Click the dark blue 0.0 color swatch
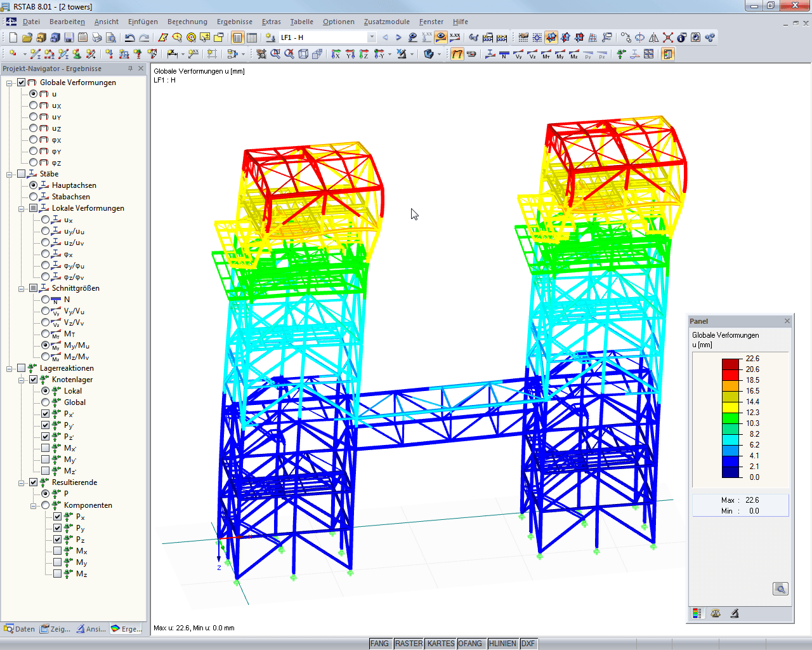Image resolution: width=812 pixels, height=650 pixels. [x=730, y=472]
